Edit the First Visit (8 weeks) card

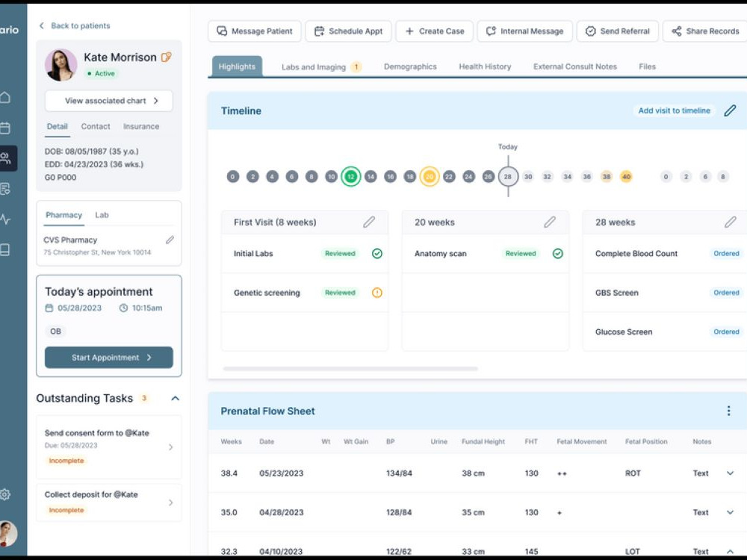click(x=369, y=222)
